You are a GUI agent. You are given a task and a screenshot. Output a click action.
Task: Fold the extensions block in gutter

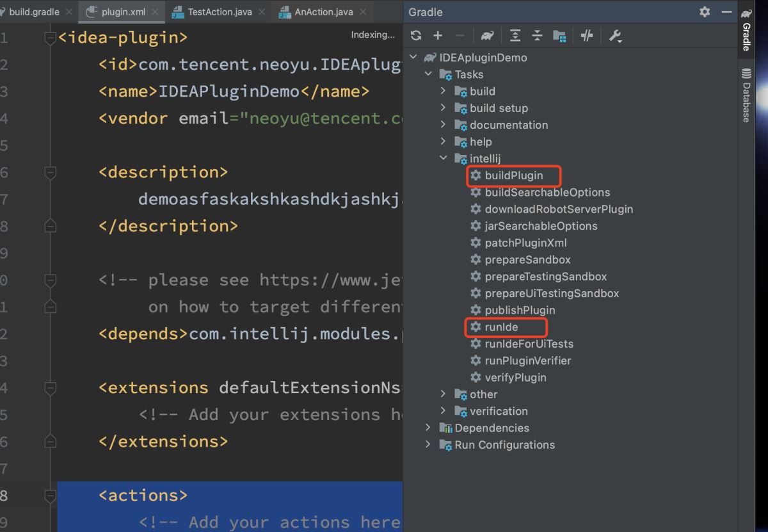tap(51, 388)
